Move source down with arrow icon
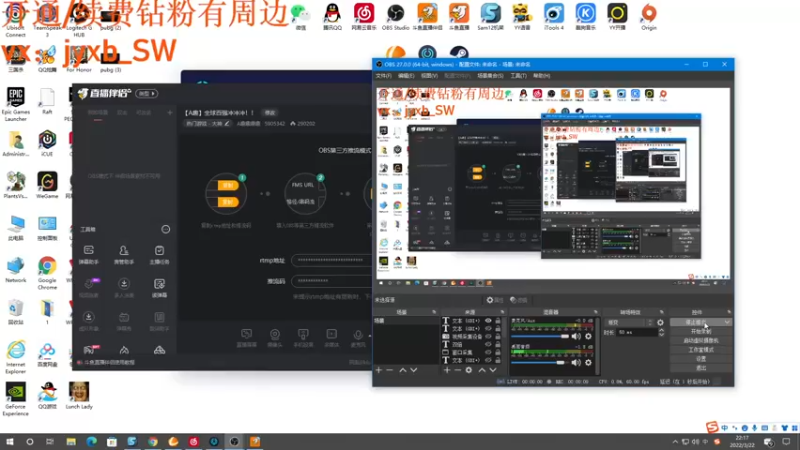800x450 pixels. click(x=493, y=370)
